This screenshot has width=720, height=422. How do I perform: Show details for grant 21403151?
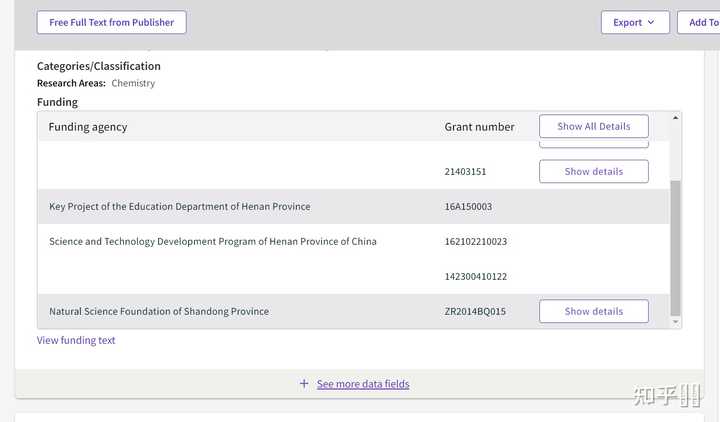(593, 171)
